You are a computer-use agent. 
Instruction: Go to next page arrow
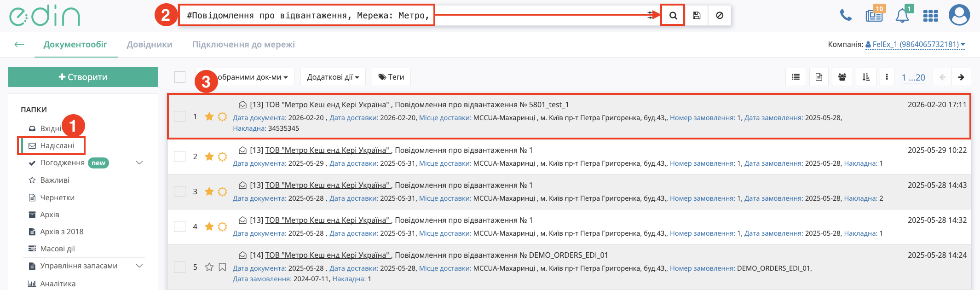(x=961, y=77)
